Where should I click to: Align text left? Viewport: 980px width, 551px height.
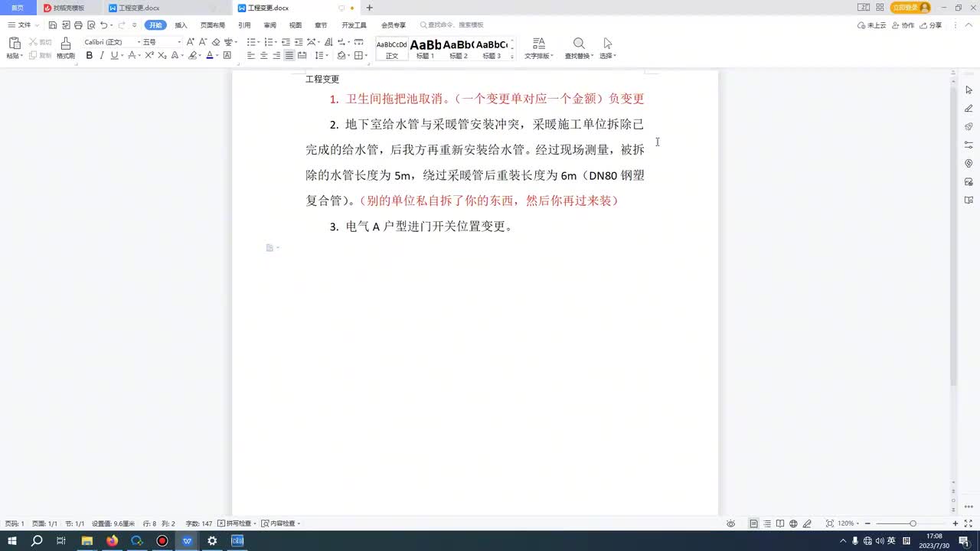pos(251,55)
